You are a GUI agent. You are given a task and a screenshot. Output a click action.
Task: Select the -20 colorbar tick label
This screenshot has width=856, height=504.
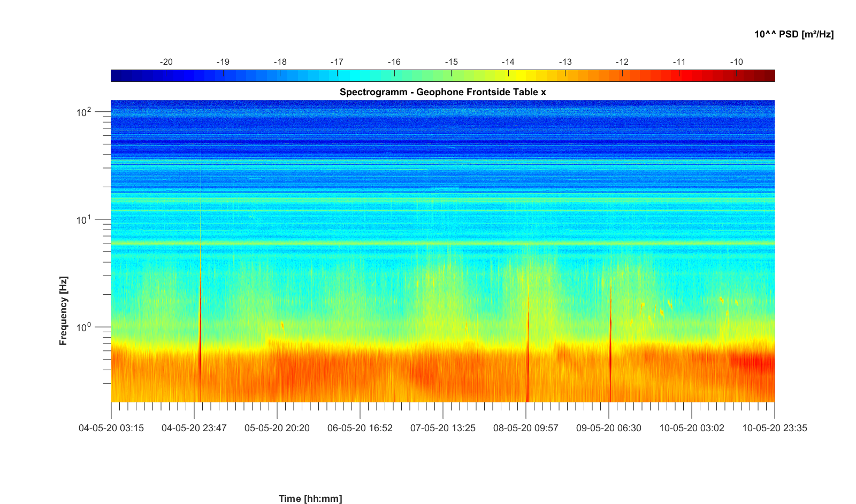(x=166, y=62)
